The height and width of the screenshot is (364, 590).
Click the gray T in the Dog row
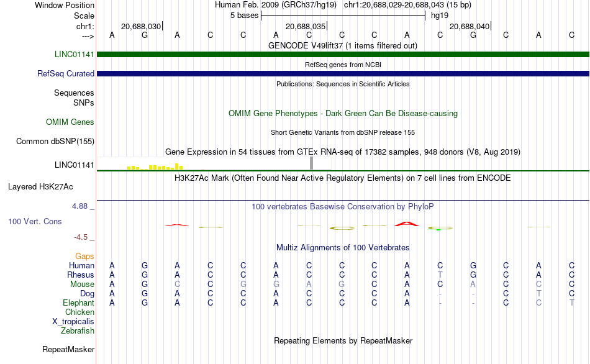(539, 294)
